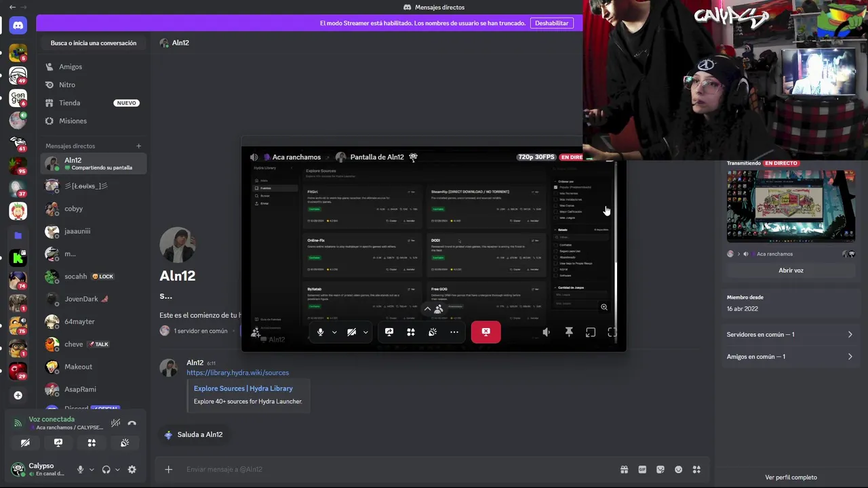The width and height of the screenshot is (868, 488).
Task: Open activities in stream overlay bar
Action: coord(411,332)
